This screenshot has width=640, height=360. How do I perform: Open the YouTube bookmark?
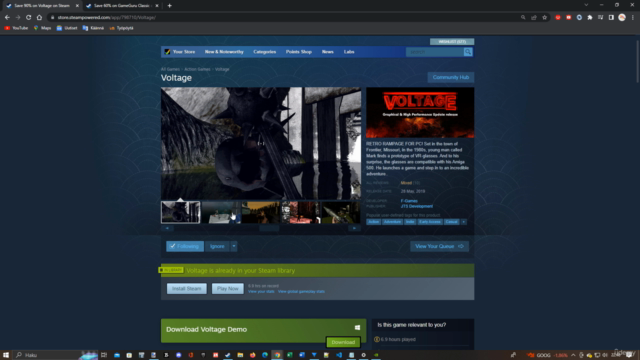[16, 28]
